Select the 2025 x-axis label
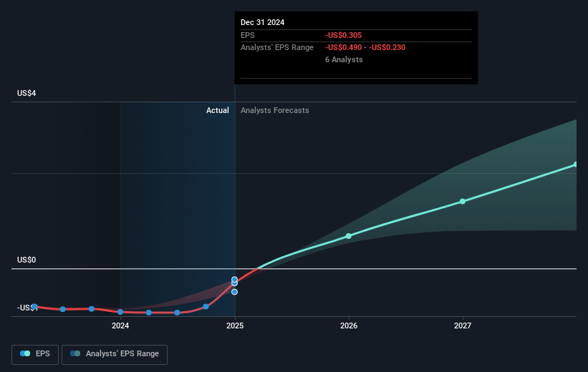 [235, 325]
